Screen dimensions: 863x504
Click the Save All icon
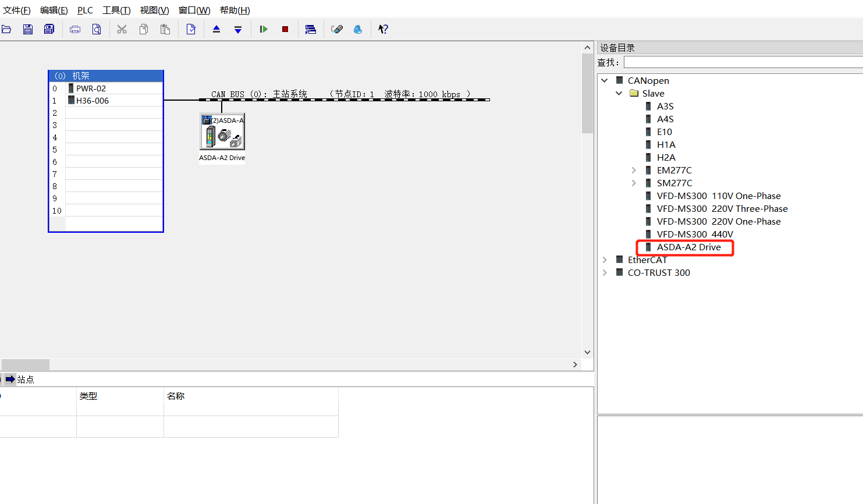[x=49, y=29]
